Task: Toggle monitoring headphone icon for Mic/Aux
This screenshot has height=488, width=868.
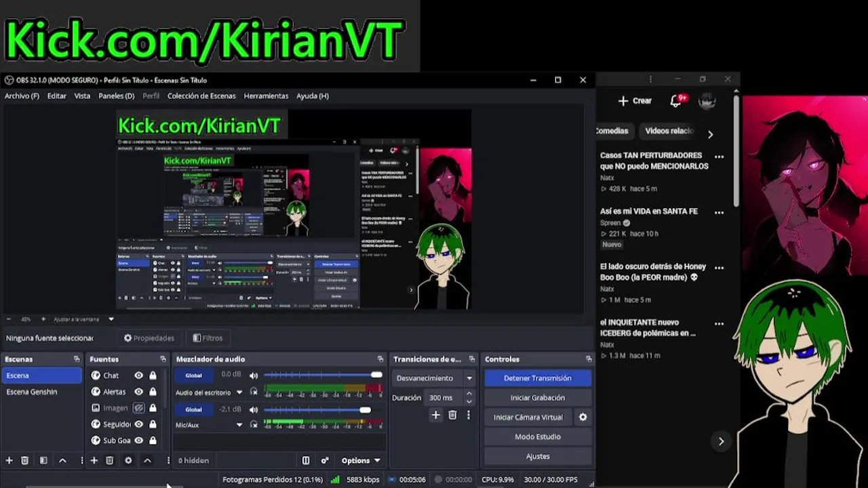Action: 254,425
